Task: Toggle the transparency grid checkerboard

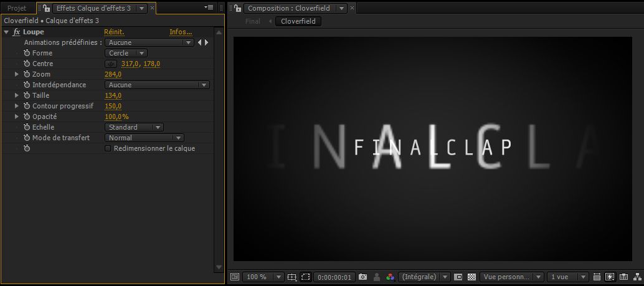Action: [471, 277]
